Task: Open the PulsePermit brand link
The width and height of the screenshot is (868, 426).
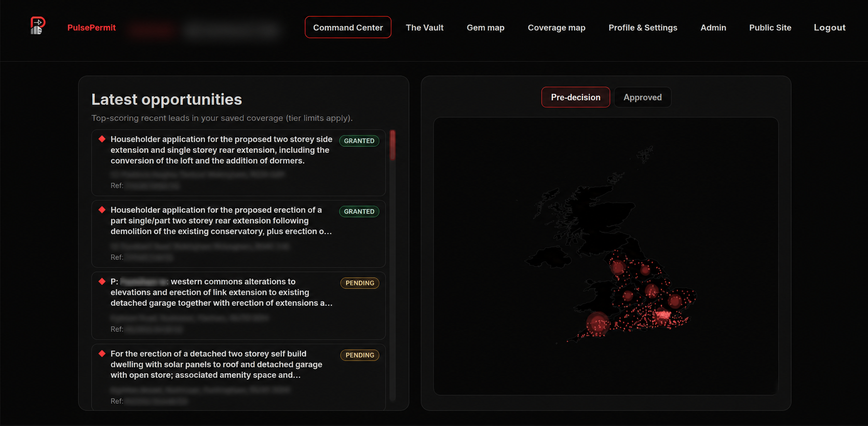Action: pos(91,28)
